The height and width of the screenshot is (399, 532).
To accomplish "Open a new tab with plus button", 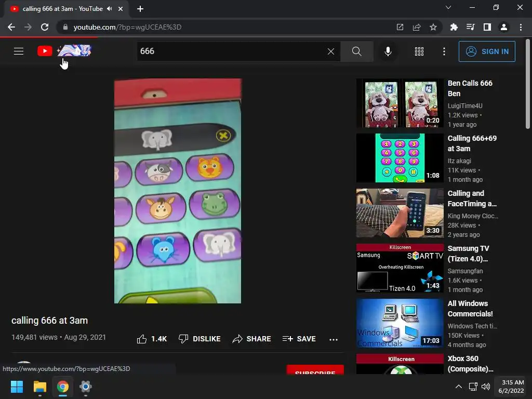I will click(x=140, y=9).
